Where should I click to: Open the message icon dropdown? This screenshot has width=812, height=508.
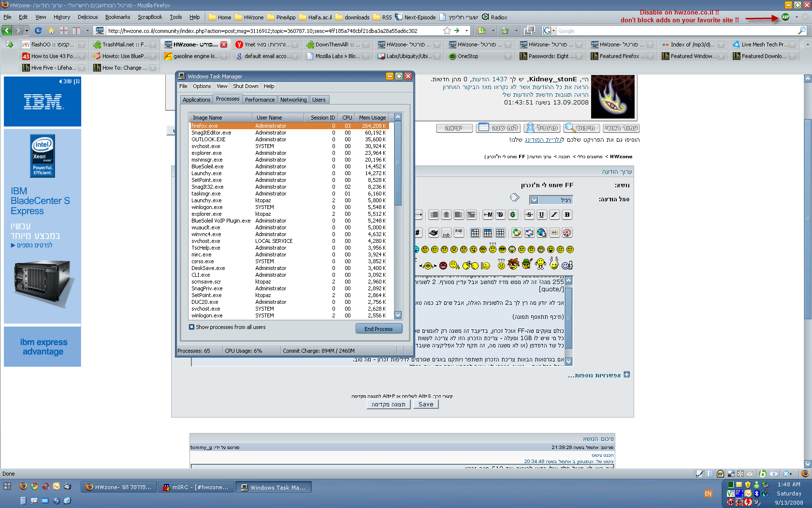(x=534, y=200)
